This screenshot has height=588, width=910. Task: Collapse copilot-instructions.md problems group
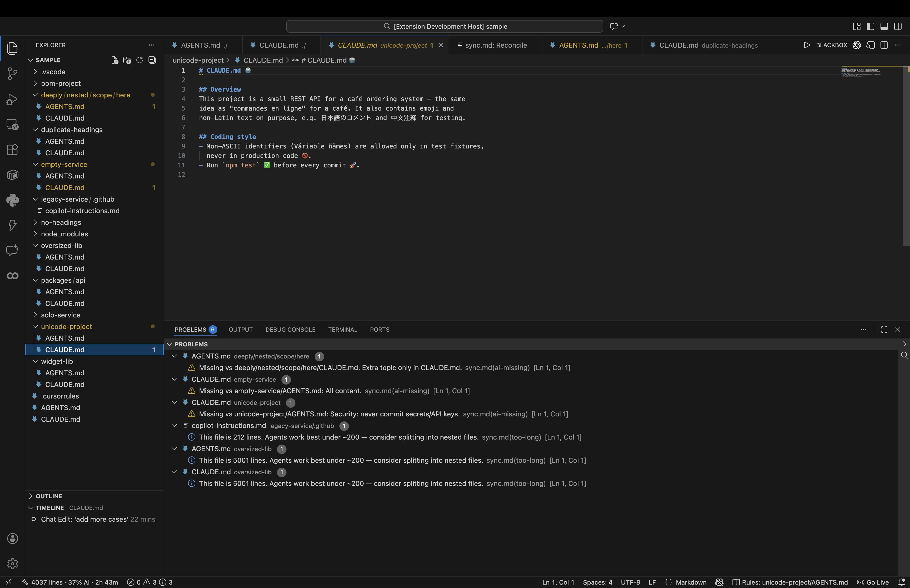tap(175, 426)
